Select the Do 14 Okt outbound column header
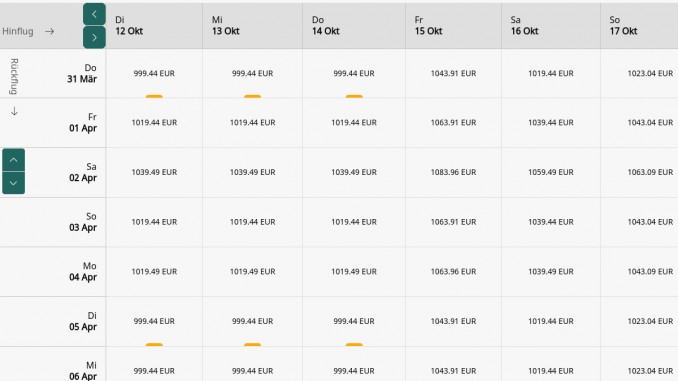Screen dimensions: 678x381 click(x=354, y=26)
